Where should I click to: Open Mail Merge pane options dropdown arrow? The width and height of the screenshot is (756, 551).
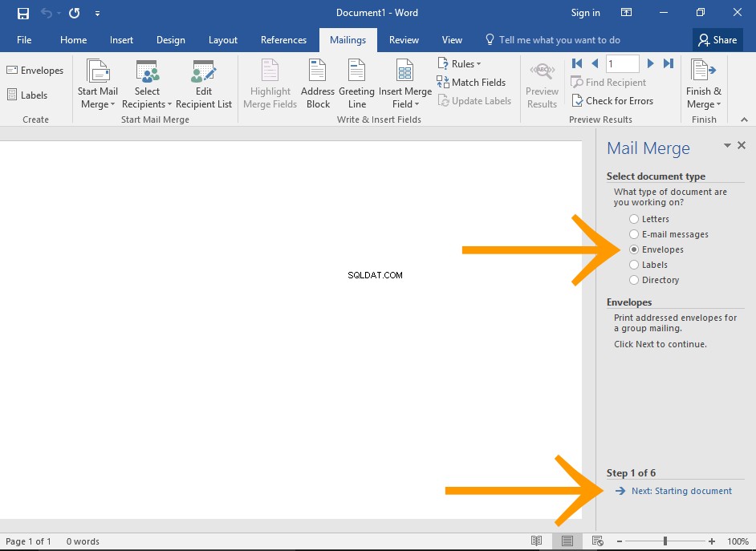pos(727,145)
